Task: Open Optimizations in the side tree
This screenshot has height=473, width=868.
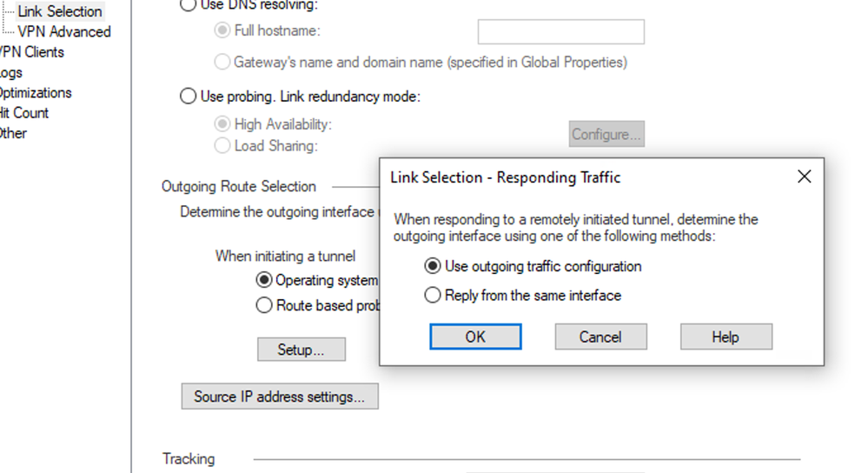Action: point(36,92)
